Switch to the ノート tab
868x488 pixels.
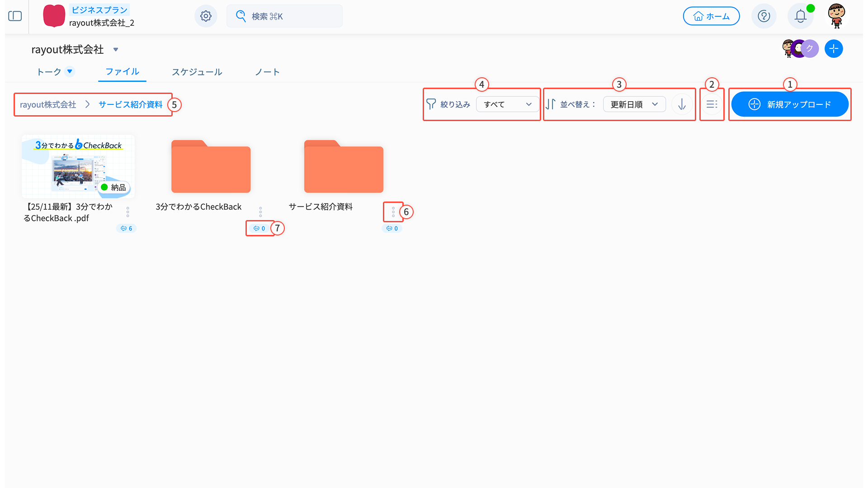(x=267, y=72)
